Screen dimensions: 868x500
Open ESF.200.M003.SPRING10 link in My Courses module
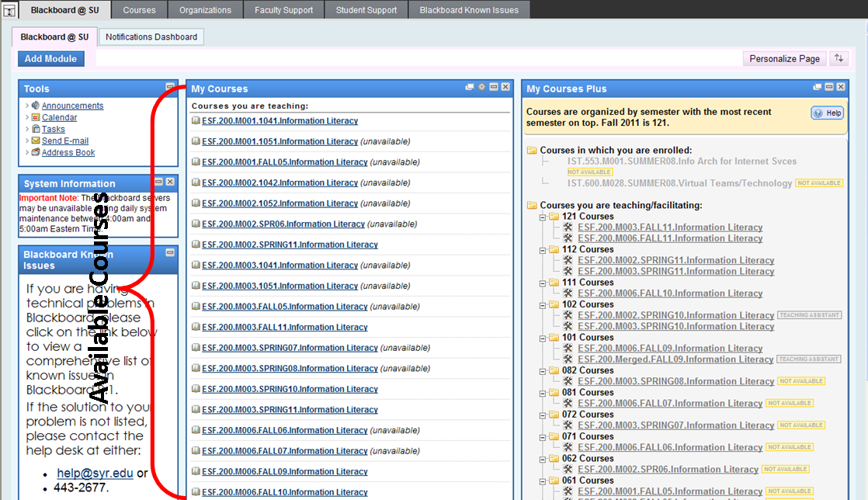(x=290, y=389)
